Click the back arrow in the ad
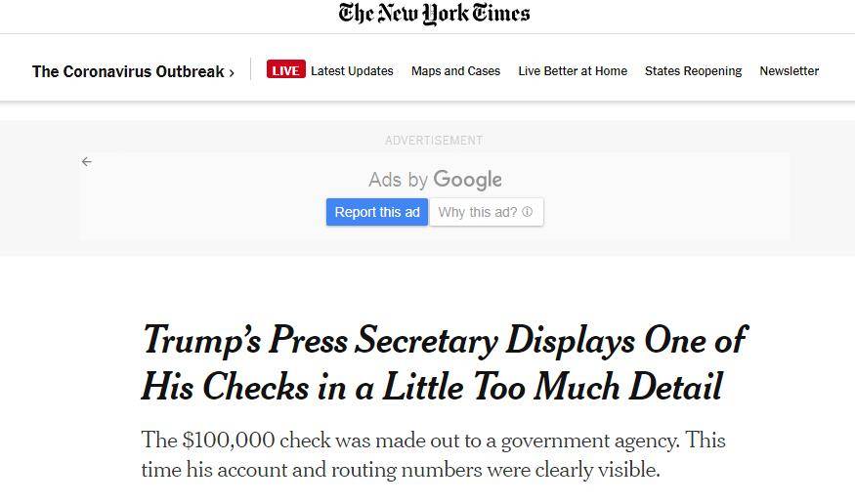 coord(87,161)
